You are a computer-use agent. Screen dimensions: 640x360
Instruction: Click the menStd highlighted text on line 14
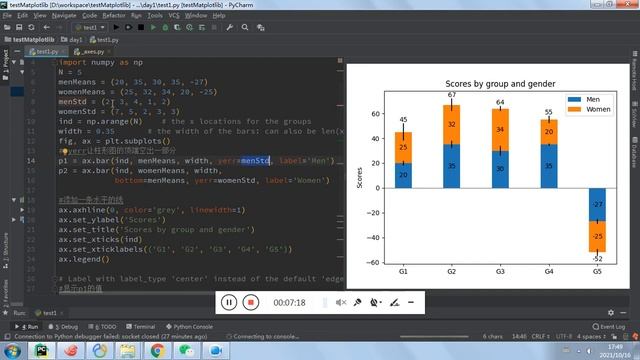[255, 161]
